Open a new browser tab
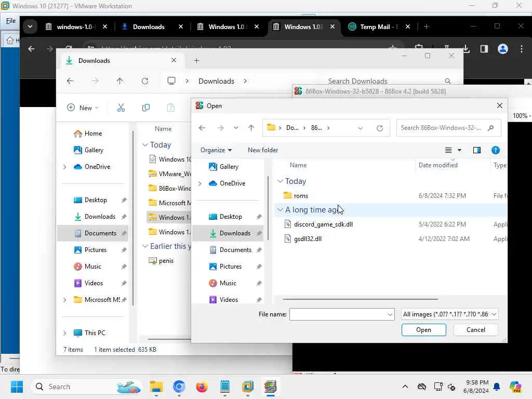Screen dimensions: 532x399 click(x=427, y=26)
